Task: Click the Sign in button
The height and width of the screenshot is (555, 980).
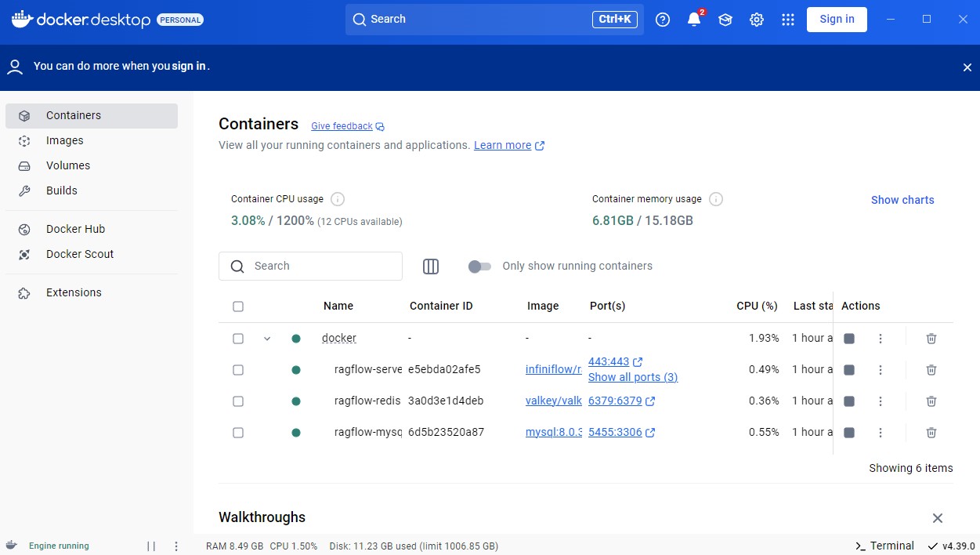Action: [837, 20]
